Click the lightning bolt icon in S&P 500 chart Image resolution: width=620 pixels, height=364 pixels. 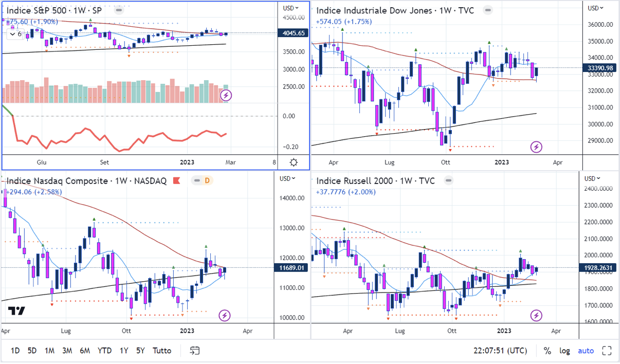tap(226, 95)
